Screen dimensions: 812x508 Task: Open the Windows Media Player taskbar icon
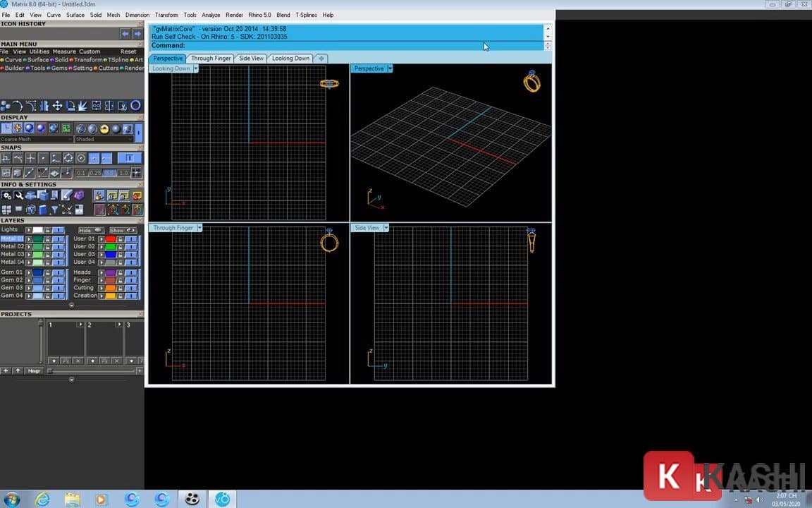point(100,500)
